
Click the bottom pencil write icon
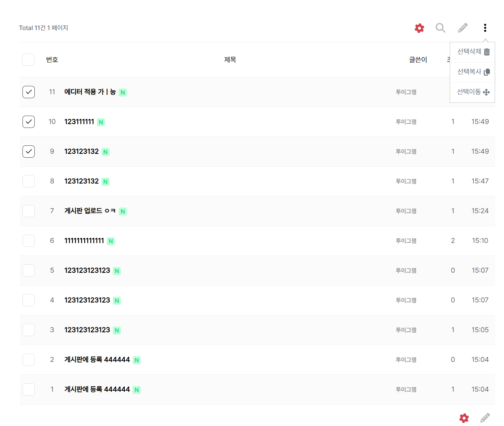pyautogui.click(x=485, y=418)
